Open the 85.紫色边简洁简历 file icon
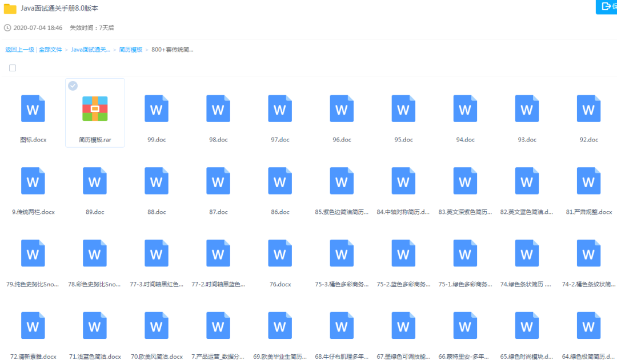 (342, 181)
